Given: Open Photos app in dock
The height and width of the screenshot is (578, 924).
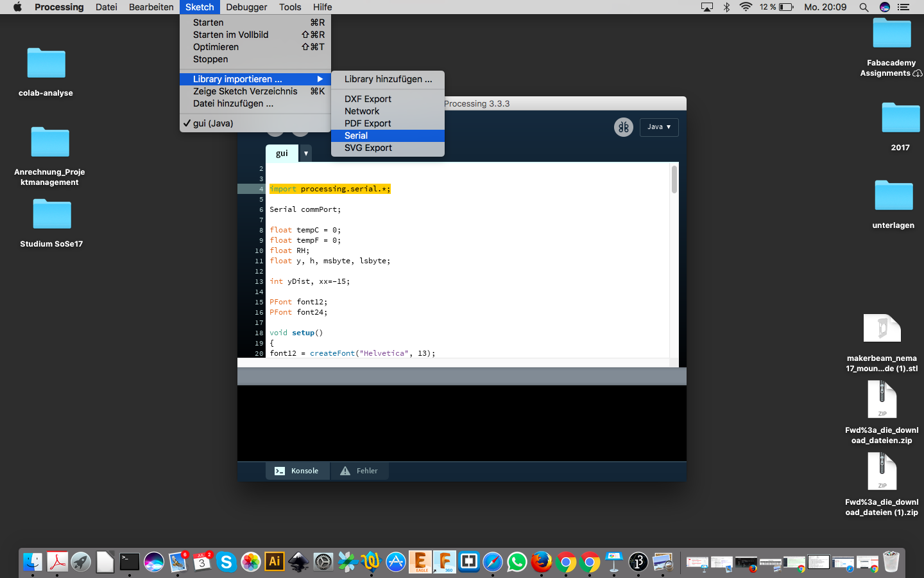Looking at the screenshot, I should coord(251,562).
